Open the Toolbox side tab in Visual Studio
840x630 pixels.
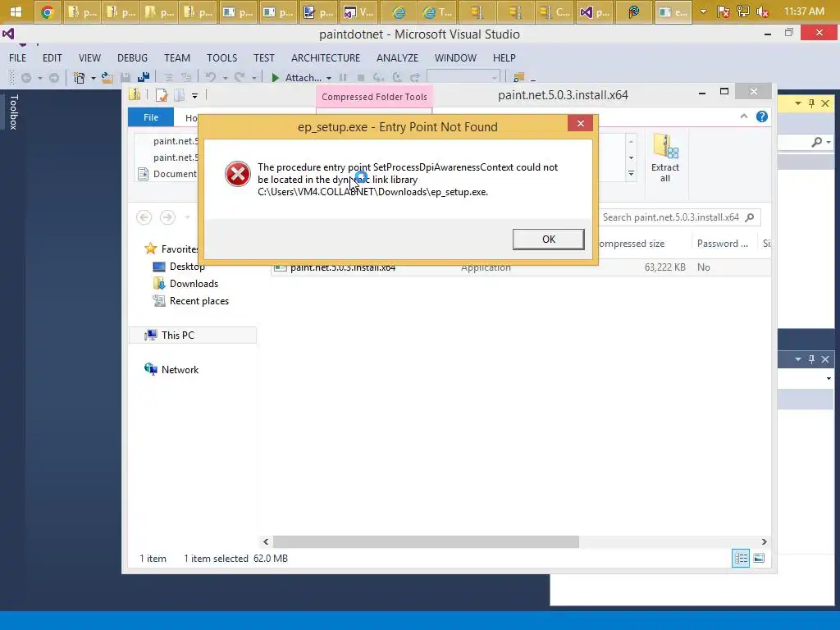[x=13, y=112]
